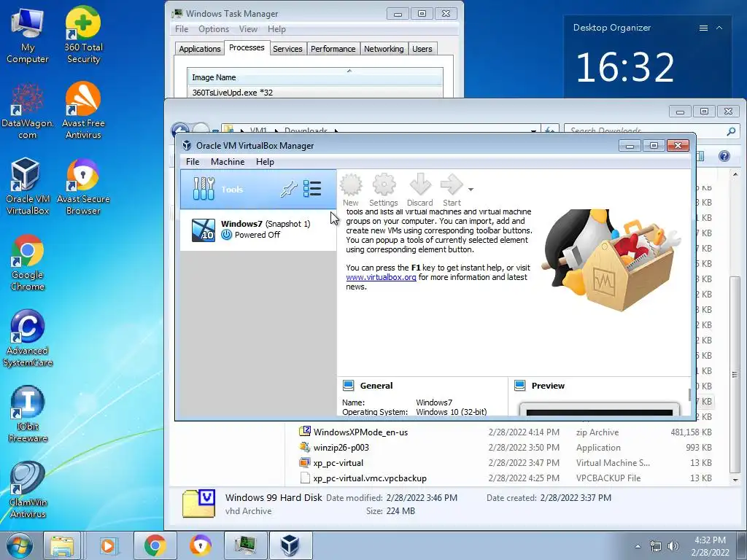The width and height of the screenshot is (747, 560).
Task: Click back arrow in Explorer window
Action: 181,130
